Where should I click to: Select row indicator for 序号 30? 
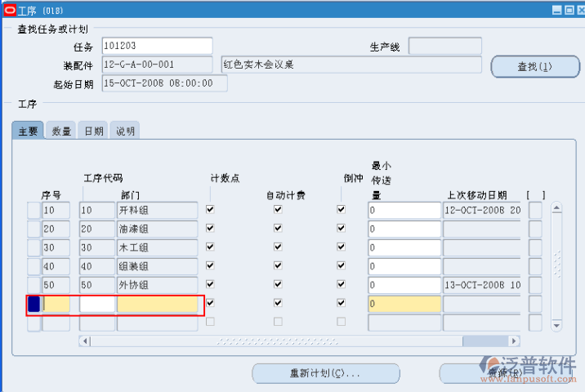click(x=33, y=247)
